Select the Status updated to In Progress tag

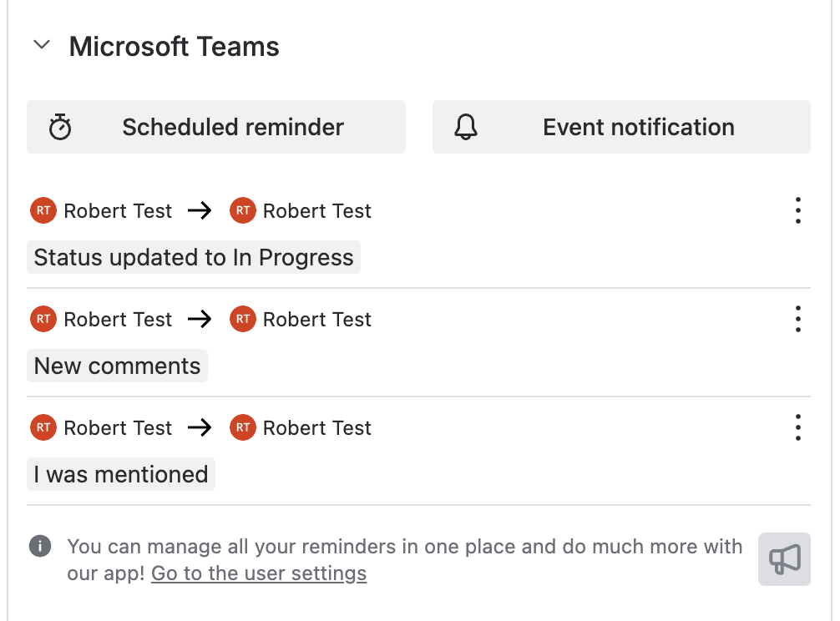click(194, 258)
